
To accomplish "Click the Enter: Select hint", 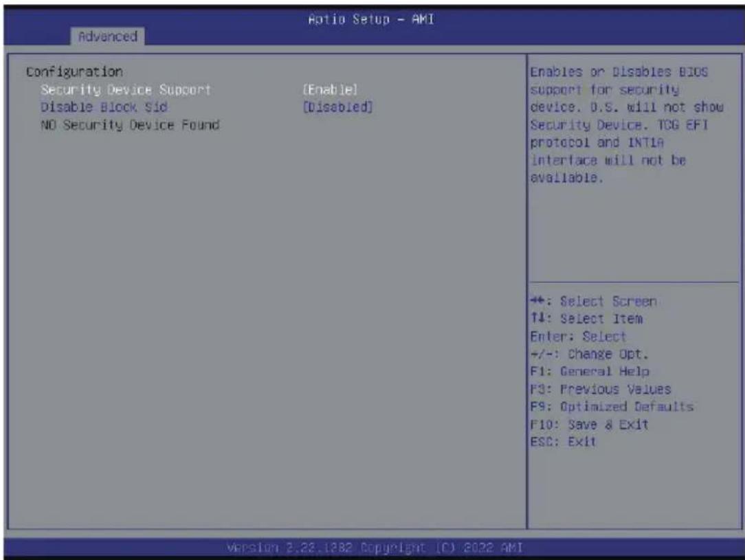I will (578, 336).
